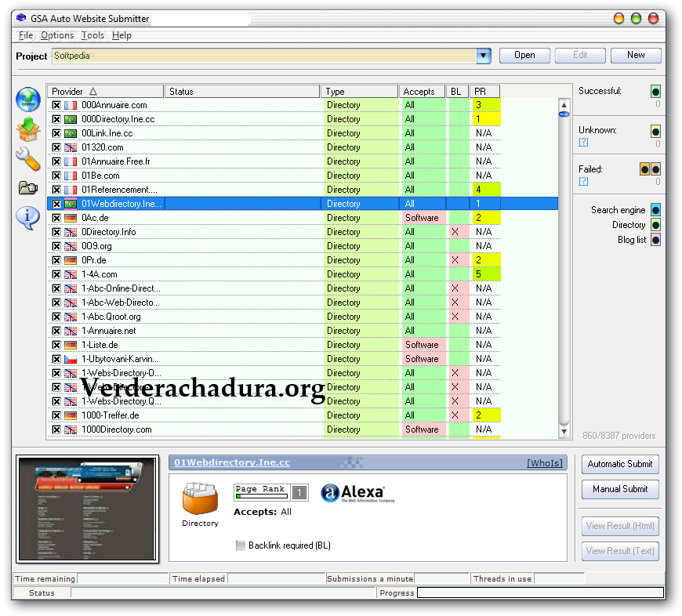This screenshot has width=682, height=616.
Task: Click the Alexa logo
Action: tap(357, 493)
